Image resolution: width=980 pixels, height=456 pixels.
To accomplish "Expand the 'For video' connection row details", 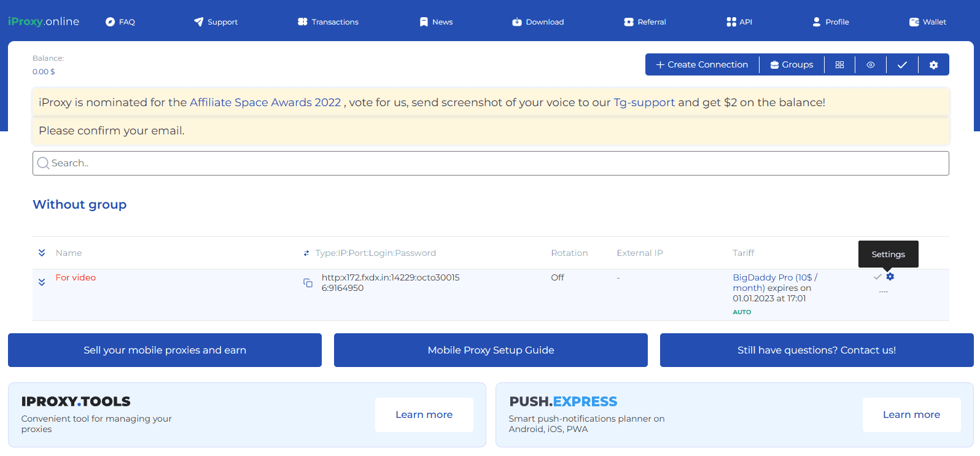I will tap(42, 282).
